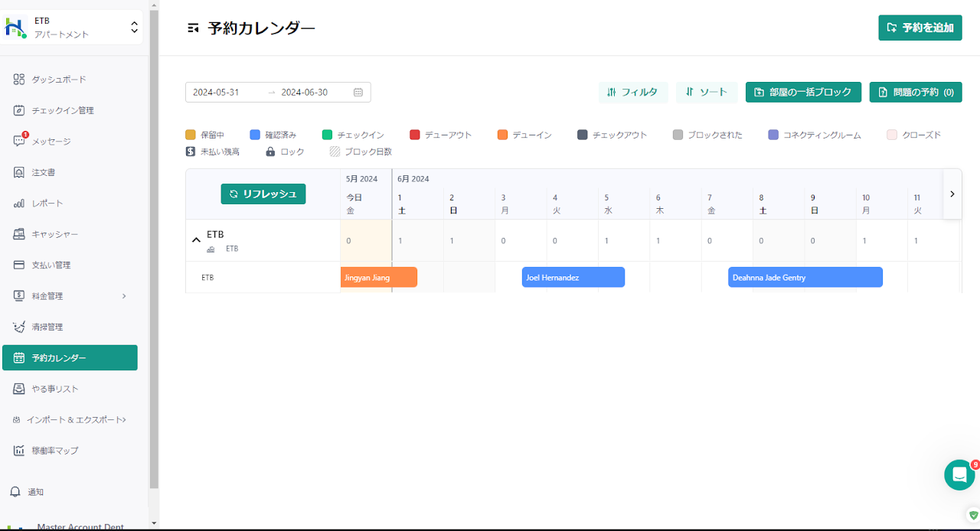This screenshot has width=980, height=531.
Task: Open the calendar picker icon in date field
Action: pos(358,93)
